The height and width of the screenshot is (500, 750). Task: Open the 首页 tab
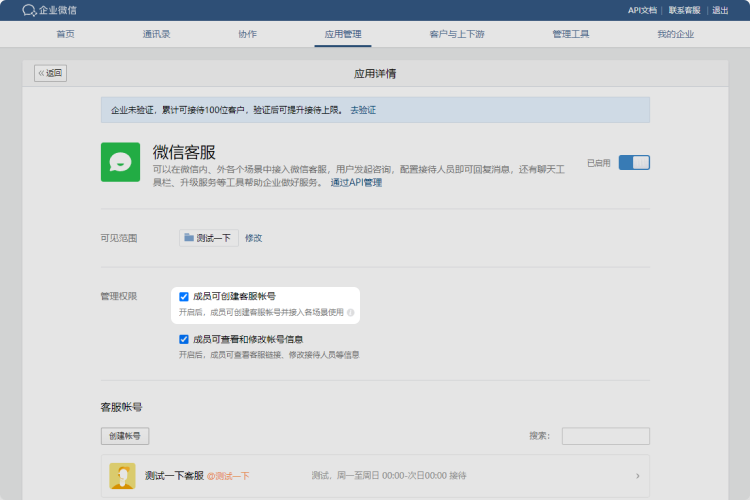[x=66, y=34]
